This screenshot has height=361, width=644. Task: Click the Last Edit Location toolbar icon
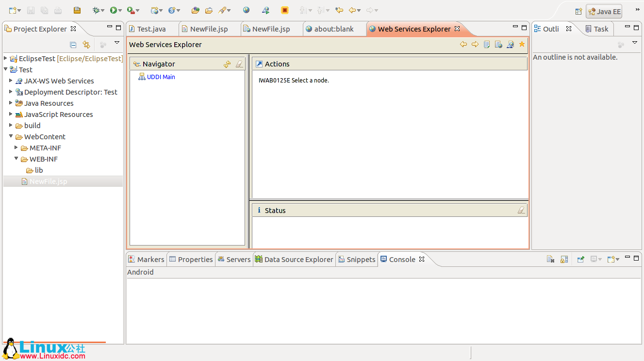(339, 10)
